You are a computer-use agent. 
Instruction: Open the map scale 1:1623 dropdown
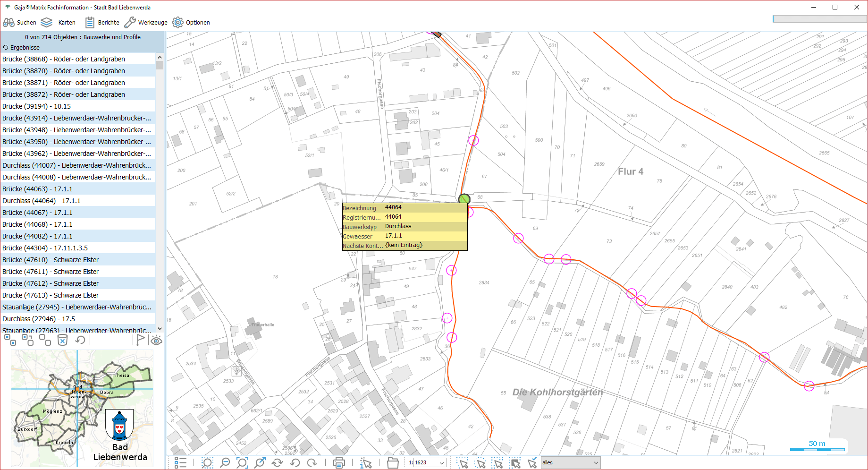tap(442, 463)
